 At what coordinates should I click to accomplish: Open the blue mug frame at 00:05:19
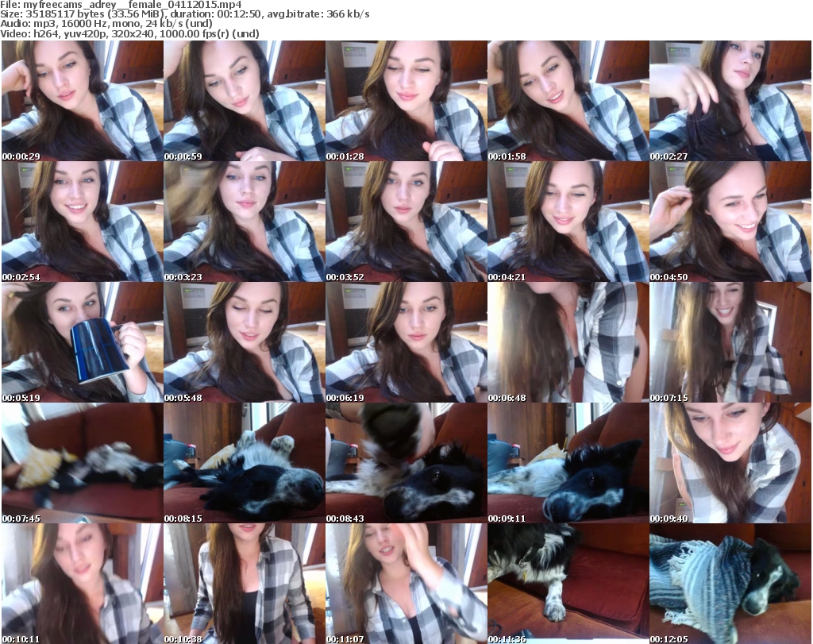(x=82, y=342)
